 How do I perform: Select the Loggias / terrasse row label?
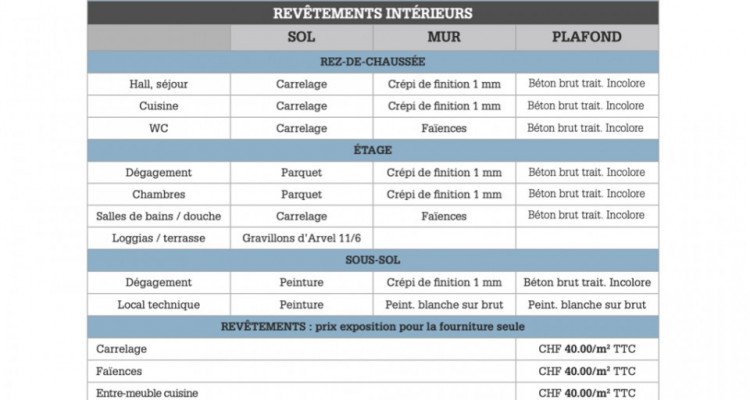(x=158, y=238)
